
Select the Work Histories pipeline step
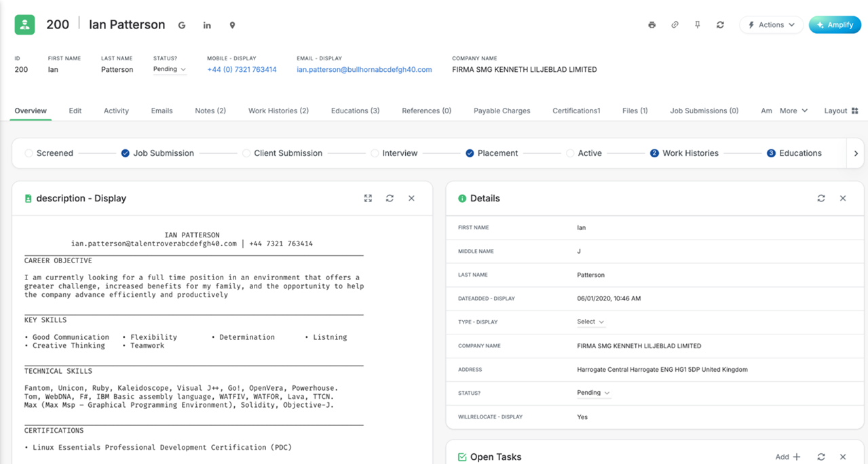pyautogui.click(x=684, y=153)
